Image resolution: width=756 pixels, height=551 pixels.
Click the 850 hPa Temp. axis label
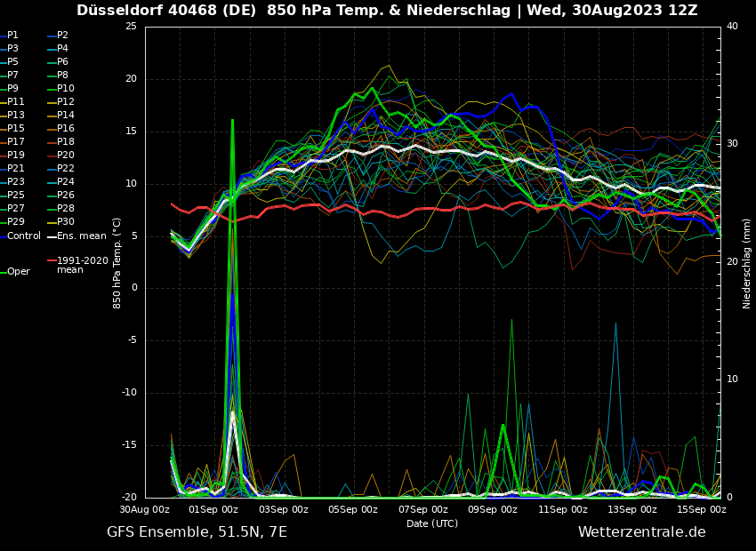tap(117, 263)
